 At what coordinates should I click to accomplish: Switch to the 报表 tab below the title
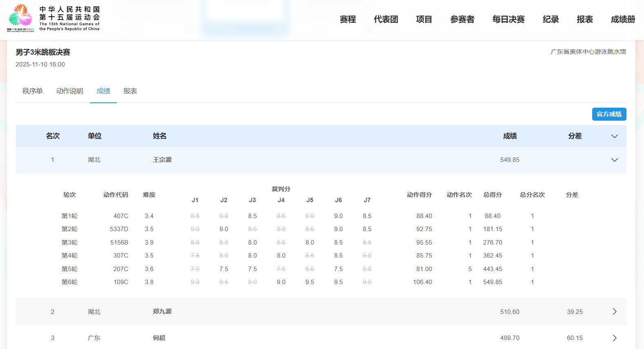tap(130, 91)
